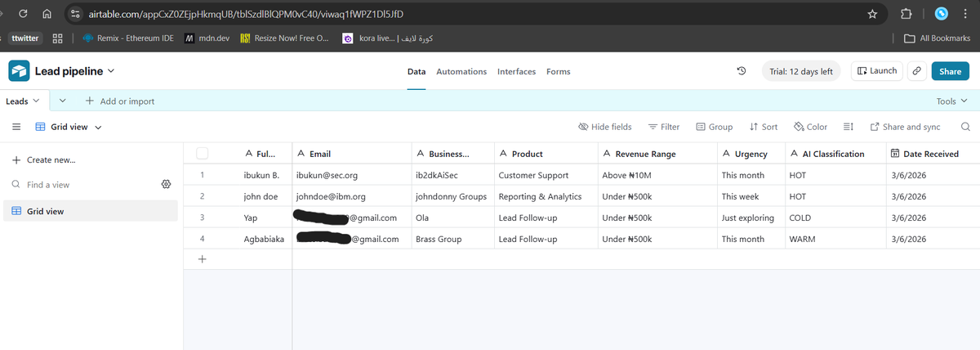Screen dimensions: 980x350
Task: Open base history clock icon
Action: tap(742, 71)
